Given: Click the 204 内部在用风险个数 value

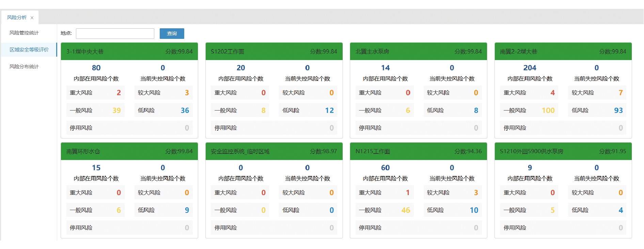Looking at the screenshot, I should coord(530,68).
